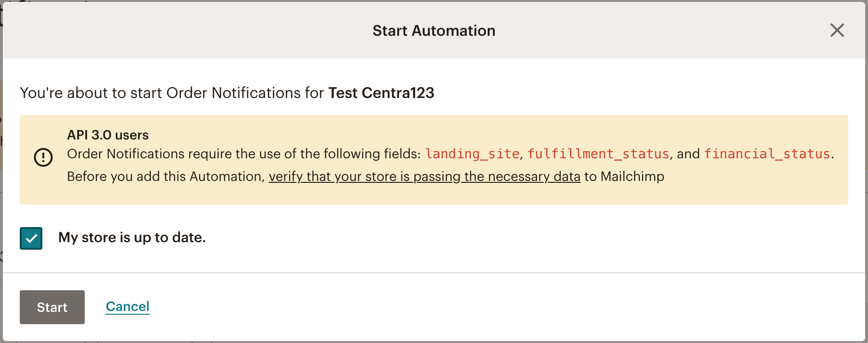
Task: Click the Start button
Action: tap(52, 307)
